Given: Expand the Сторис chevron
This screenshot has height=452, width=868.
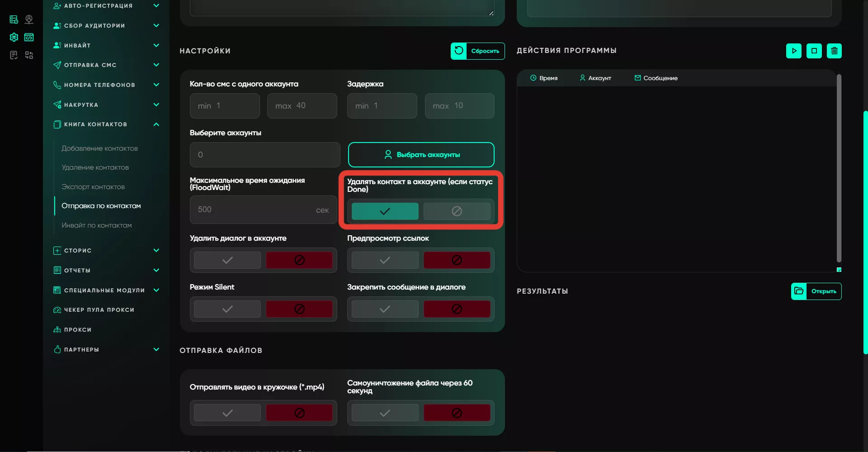Looking at the screenshot, I should 156,251.
